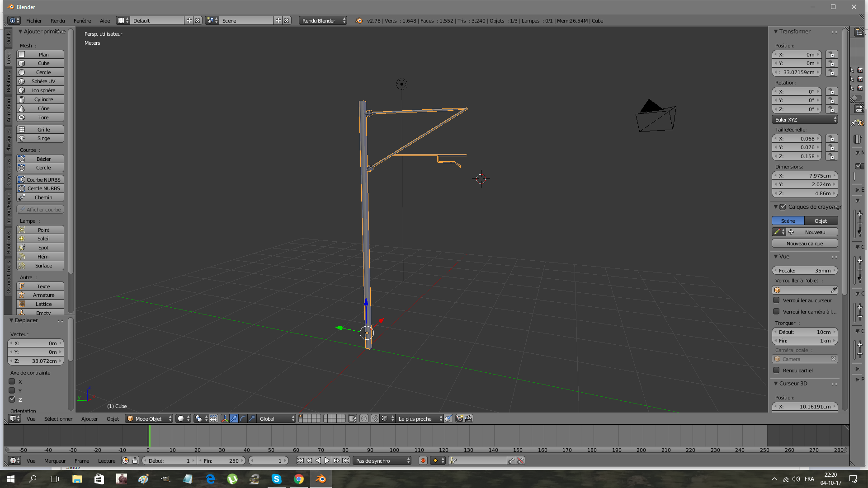Play the animation forward

tap(327, 460)
